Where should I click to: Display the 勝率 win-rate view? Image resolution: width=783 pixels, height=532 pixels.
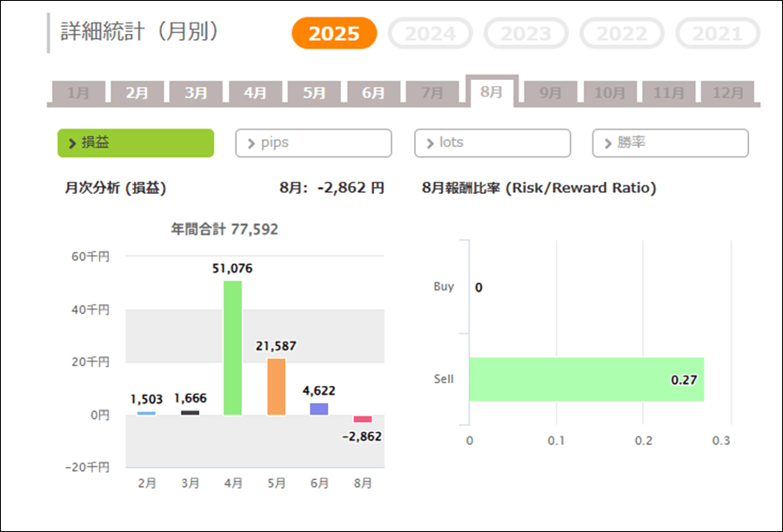click(670, 143)
